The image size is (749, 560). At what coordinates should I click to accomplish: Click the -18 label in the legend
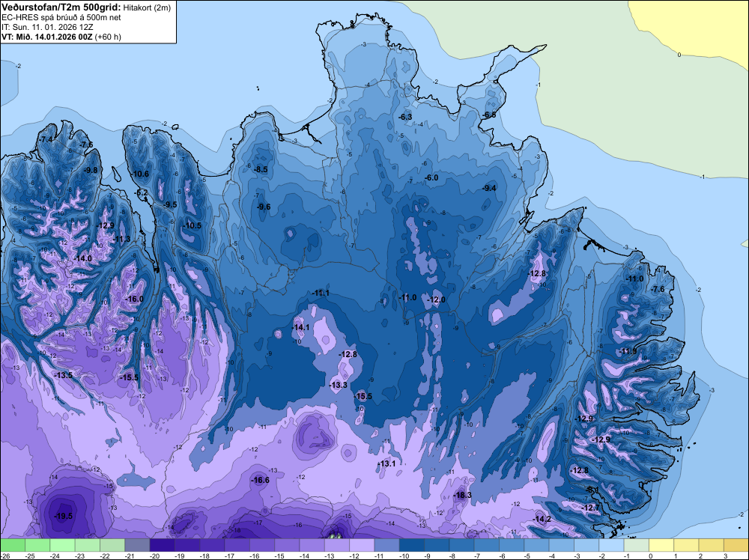click(205, 556)
